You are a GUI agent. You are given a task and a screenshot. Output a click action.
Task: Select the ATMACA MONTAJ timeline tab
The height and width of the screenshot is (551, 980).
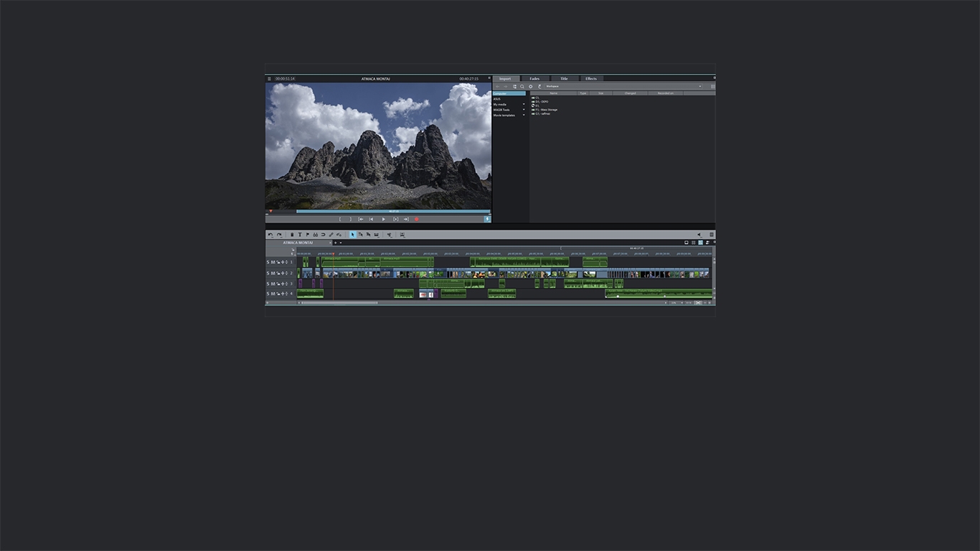(x=298, y=242)
